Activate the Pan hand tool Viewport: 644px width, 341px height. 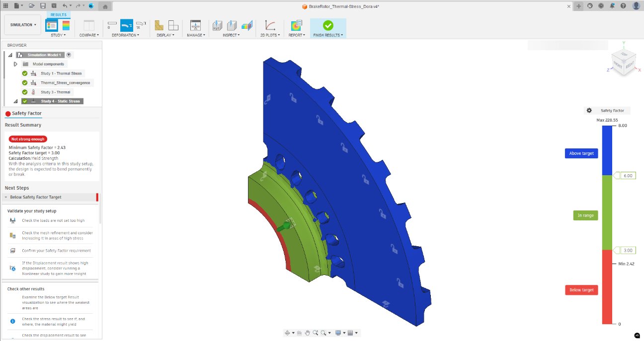[x=307, y=332]
